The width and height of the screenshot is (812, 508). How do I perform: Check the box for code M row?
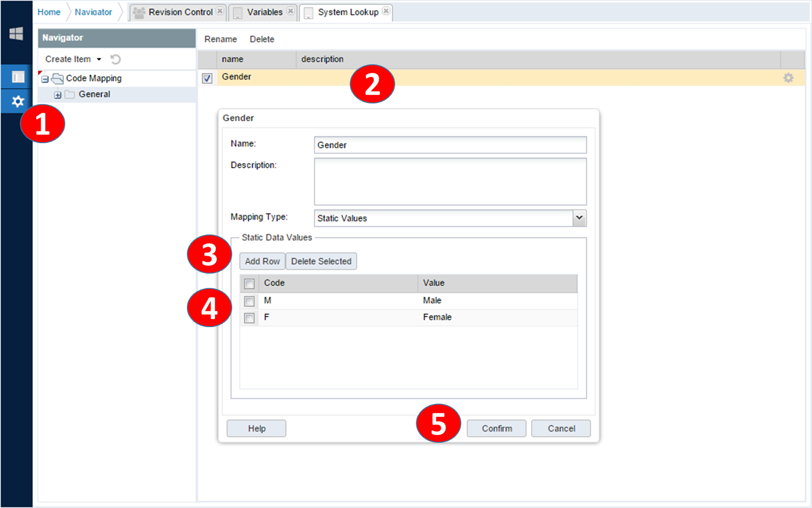click(249, 301)
